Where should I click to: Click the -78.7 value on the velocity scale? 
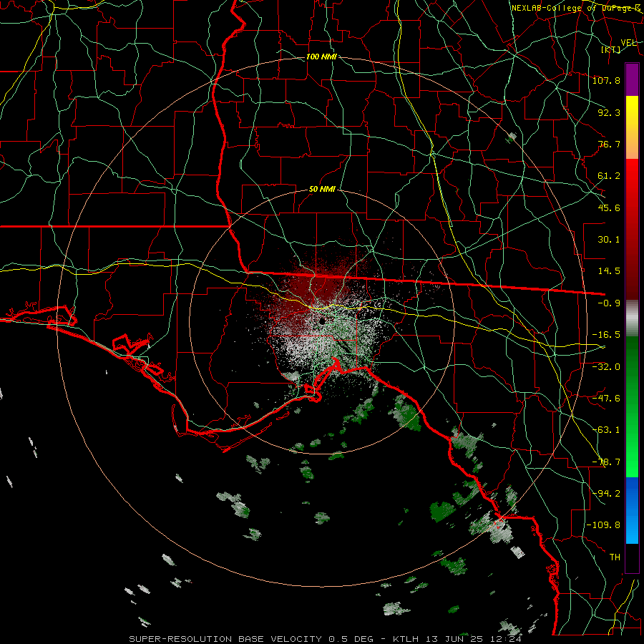(606, 462)
